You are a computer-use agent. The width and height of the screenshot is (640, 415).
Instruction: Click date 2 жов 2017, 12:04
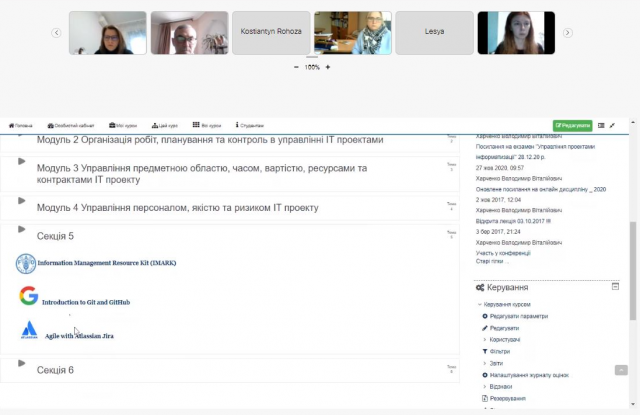coord(498,200)
